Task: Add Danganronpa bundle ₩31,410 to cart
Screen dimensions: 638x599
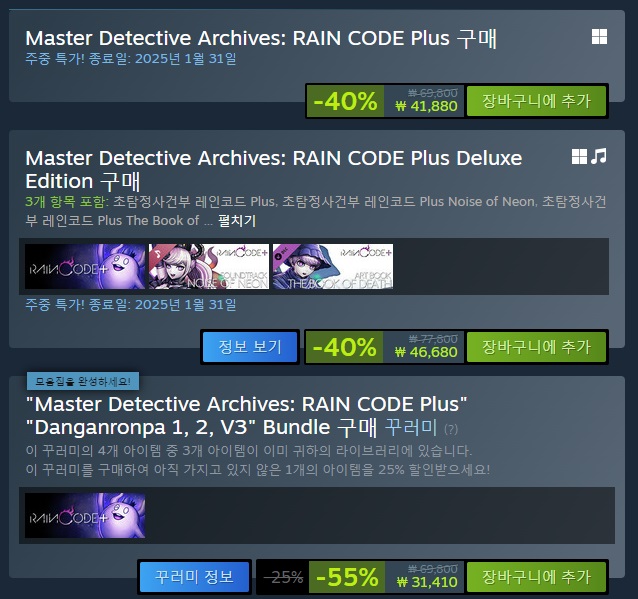Action: (x=536, y=577)
